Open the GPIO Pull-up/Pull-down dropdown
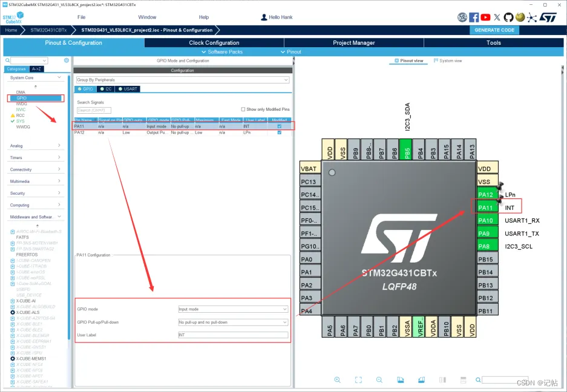 coord(233,322)
